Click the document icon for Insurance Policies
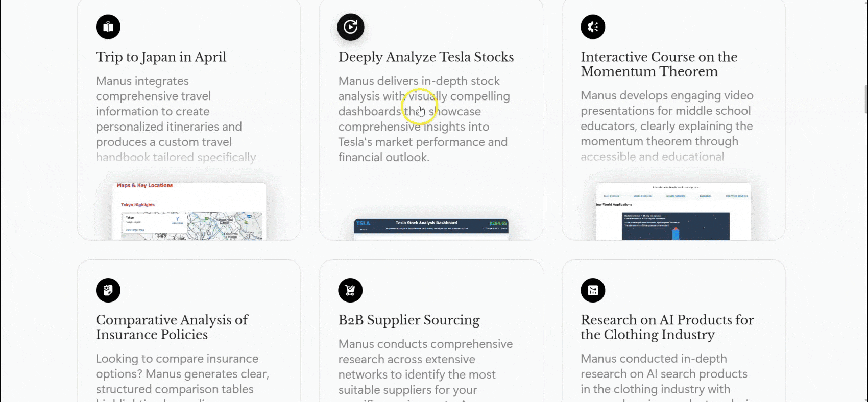Screen dimensions: 868x402 coord(108,290)
